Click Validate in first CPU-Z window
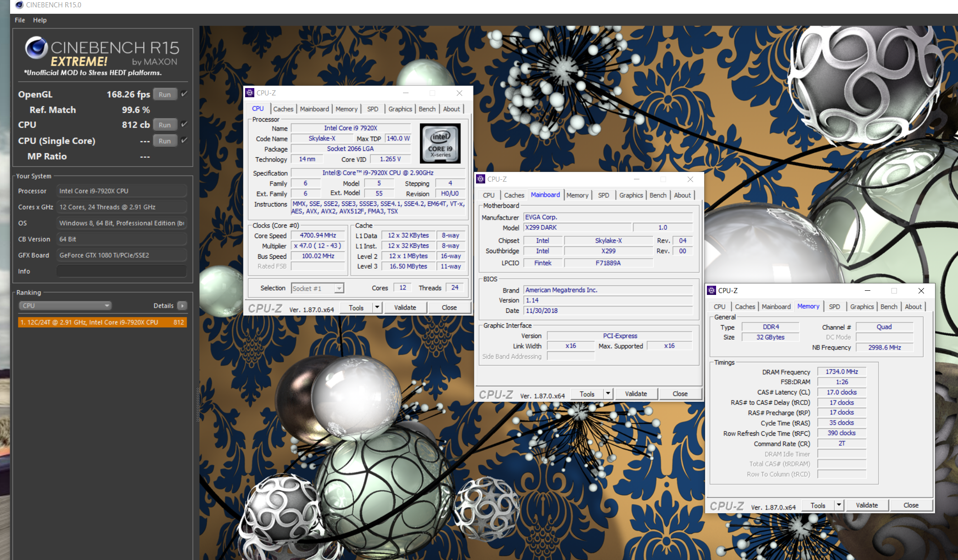The image size is (958, 560). 405,308
